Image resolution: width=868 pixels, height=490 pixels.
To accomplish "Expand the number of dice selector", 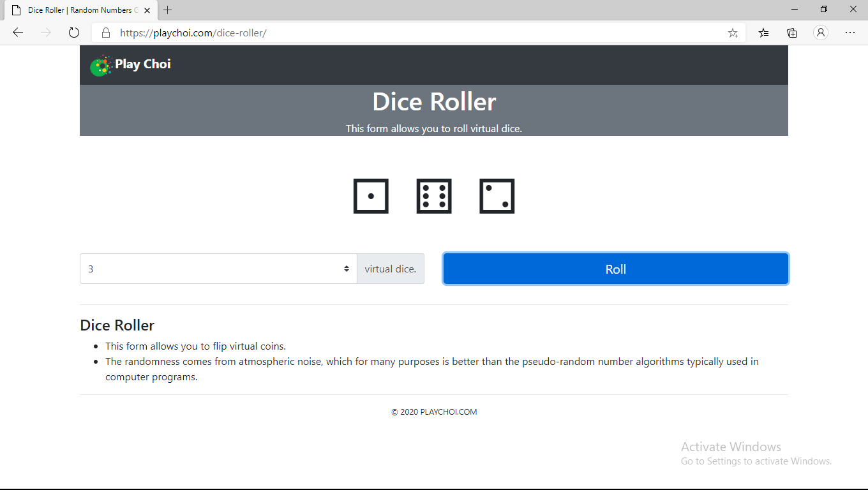I will click(346, 269).
